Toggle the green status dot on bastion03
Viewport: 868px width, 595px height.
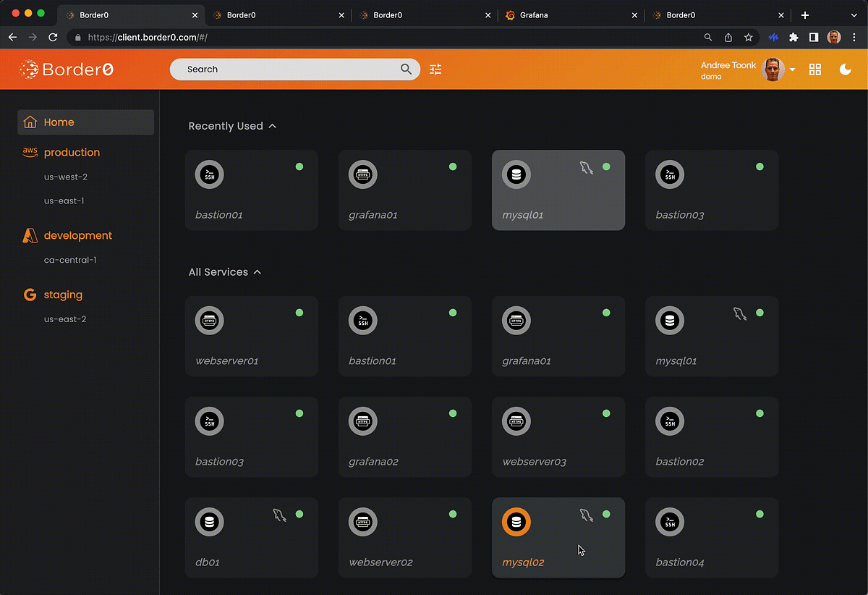pos(299,413)
